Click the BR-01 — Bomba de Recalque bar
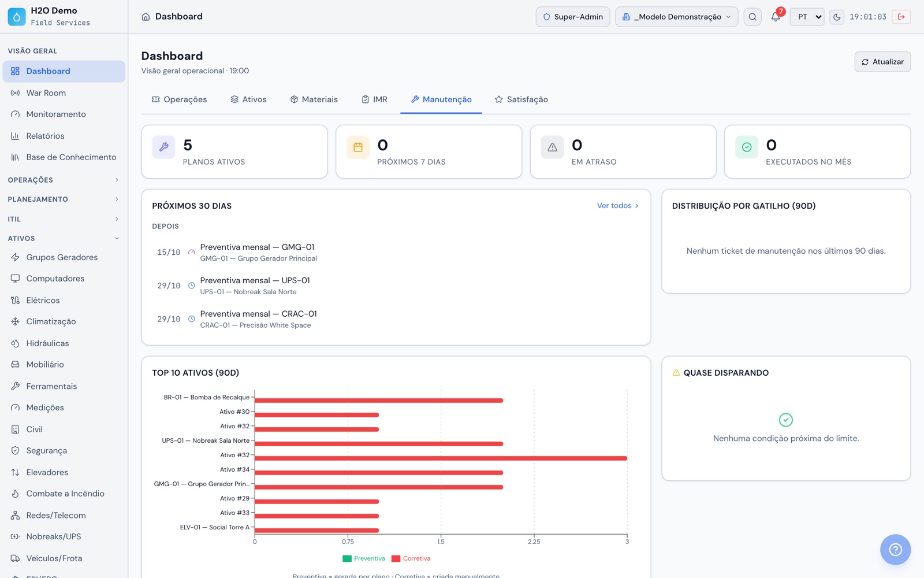Screen dimensions: 924x578 pos(379,401)
